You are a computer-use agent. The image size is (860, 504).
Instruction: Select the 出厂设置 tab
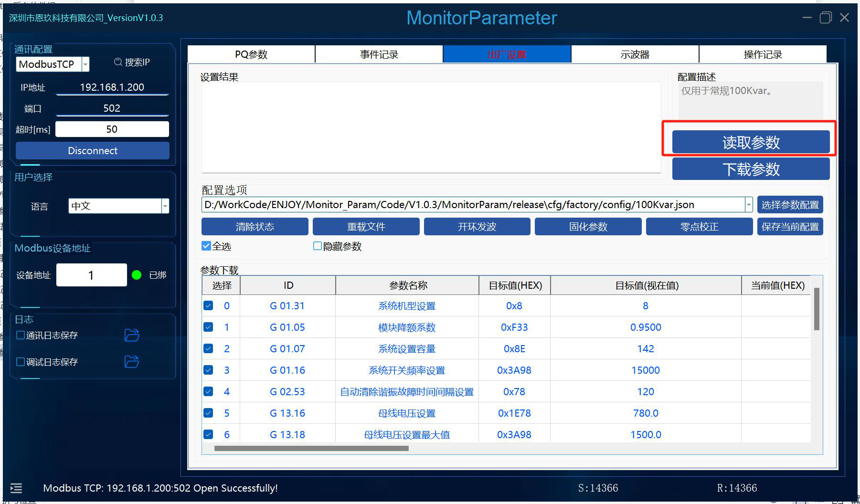tap(507, 54)
